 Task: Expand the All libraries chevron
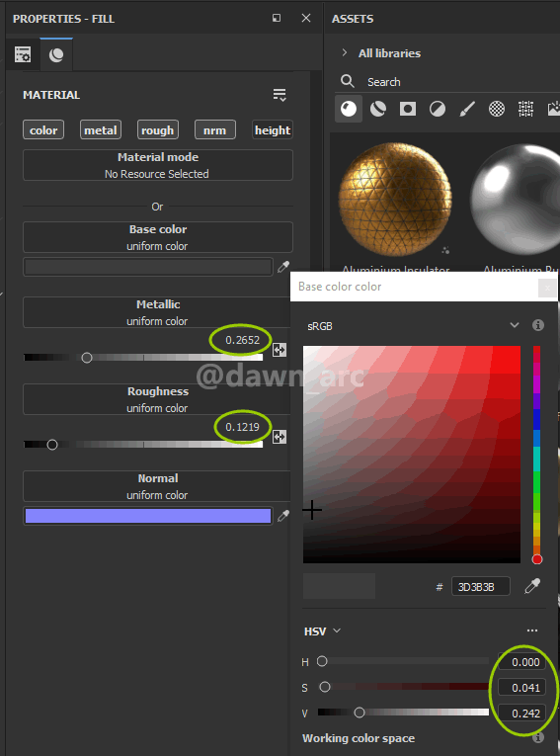click(344, 52)
